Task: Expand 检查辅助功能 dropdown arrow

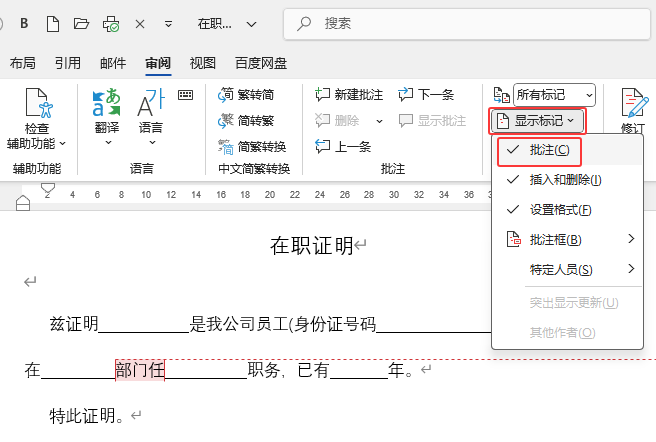Action: click(63, 144)
